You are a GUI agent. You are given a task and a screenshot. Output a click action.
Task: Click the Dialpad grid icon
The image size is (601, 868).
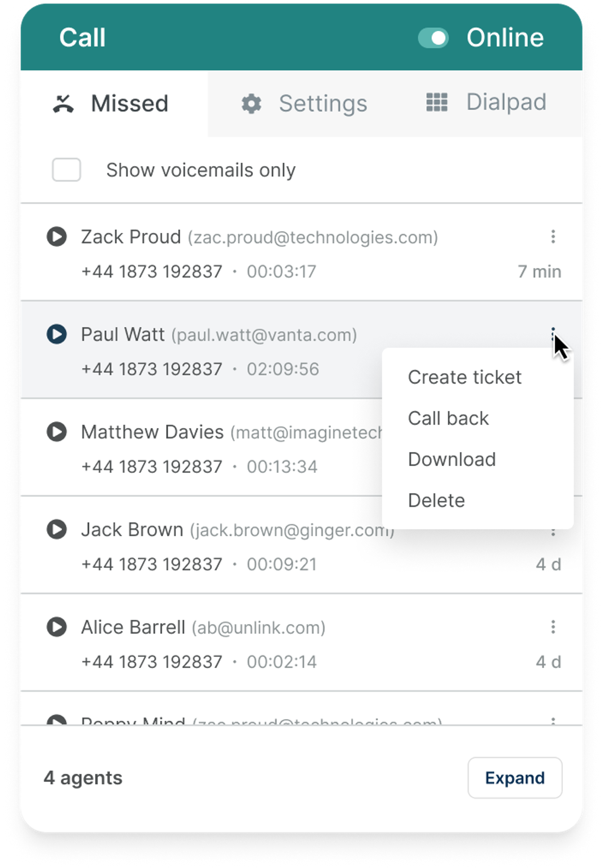(x=437, y=103)
